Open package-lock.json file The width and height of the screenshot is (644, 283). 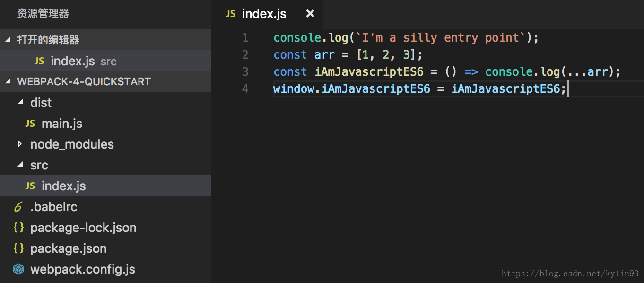83,228
